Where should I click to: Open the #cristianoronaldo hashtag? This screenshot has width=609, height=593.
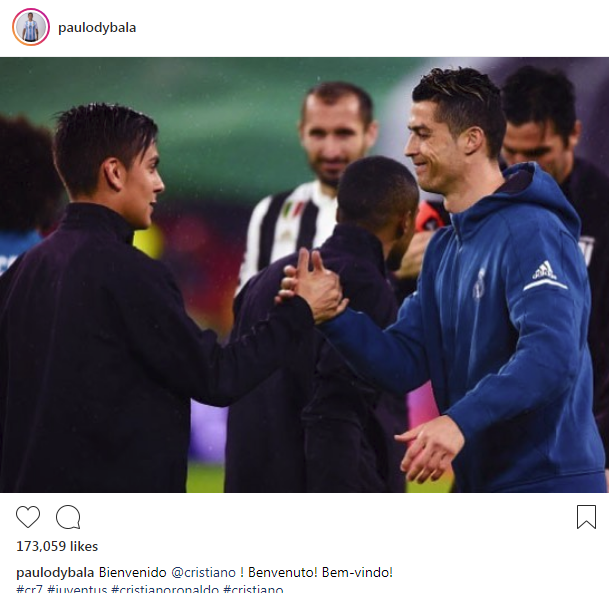tap(165, 589)
